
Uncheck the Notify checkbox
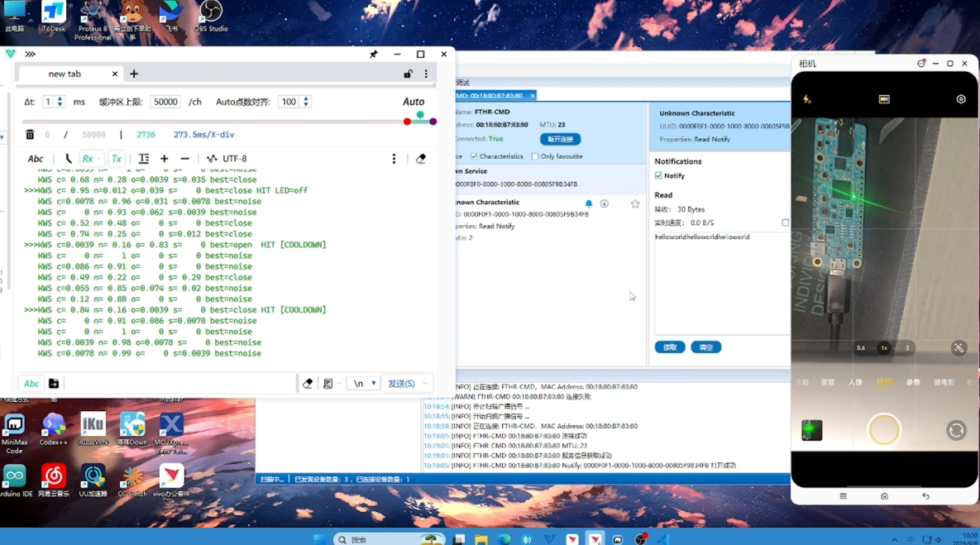coord(658,175)
